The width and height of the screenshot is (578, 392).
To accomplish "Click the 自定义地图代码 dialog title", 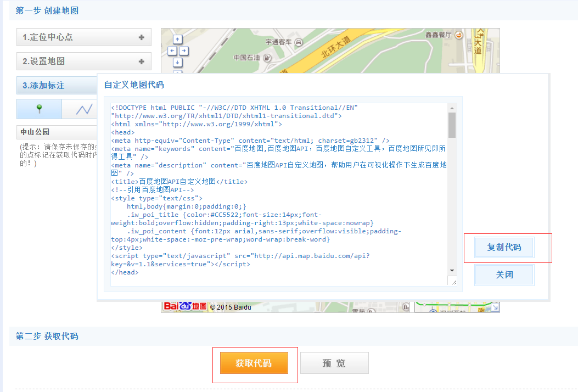I will (134, 85).
